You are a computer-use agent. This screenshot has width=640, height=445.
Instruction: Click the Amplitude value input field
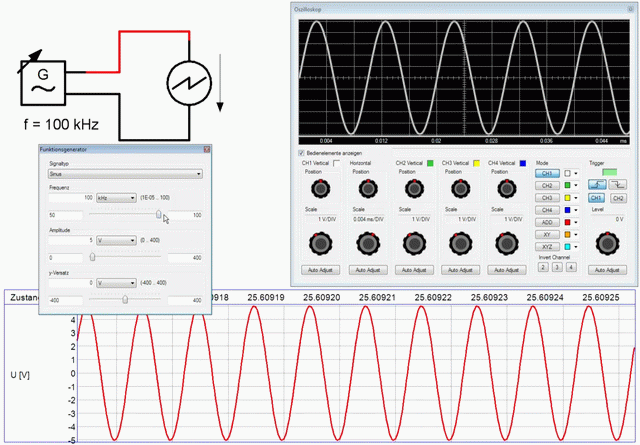(x=71, y=240)
